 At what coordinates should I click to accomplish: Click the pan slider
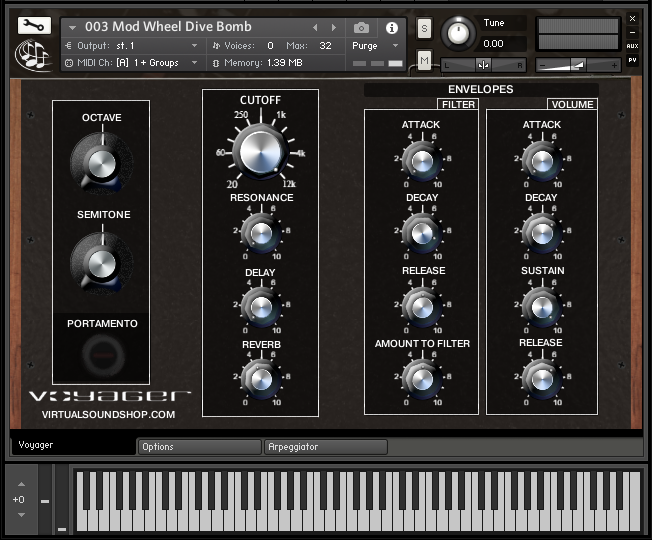[x=483, y=65]
